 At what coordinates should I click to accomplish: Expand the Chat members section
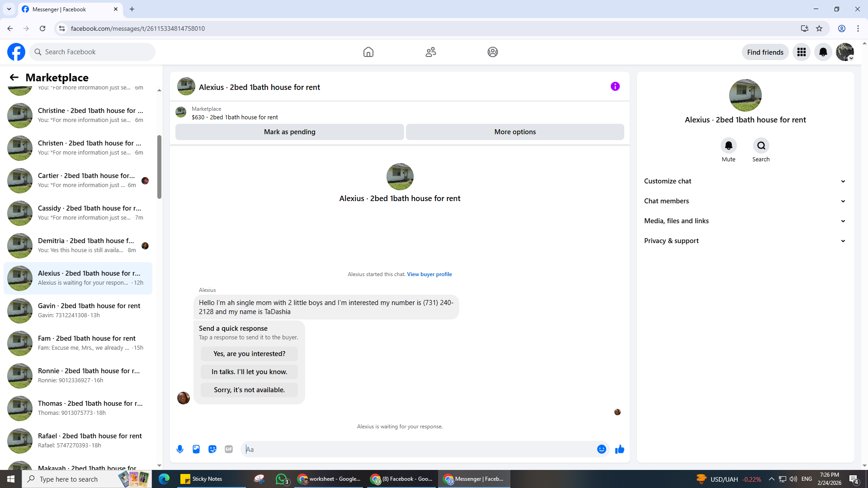[x=745, y=201]
